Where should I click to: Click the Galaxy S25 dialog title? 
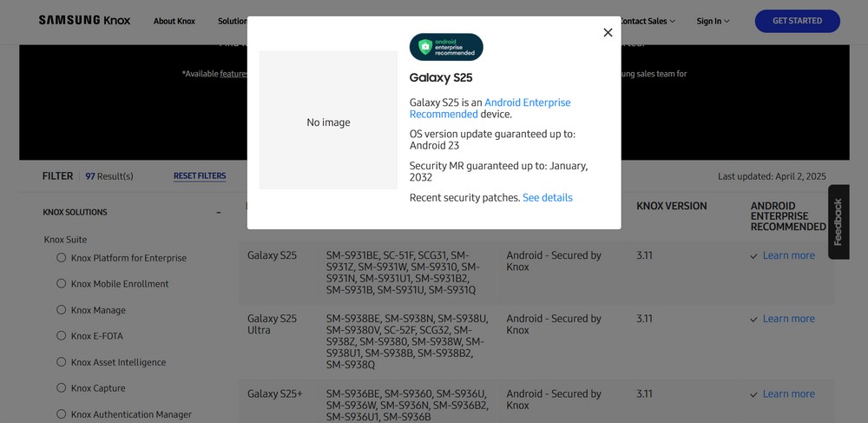[x=441, y=77]
